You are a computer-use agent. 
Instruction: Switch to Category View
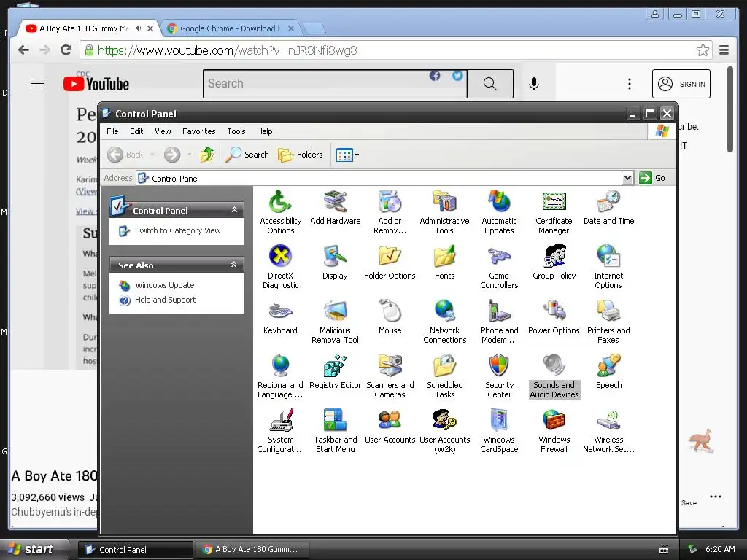(x=178, y=230)
